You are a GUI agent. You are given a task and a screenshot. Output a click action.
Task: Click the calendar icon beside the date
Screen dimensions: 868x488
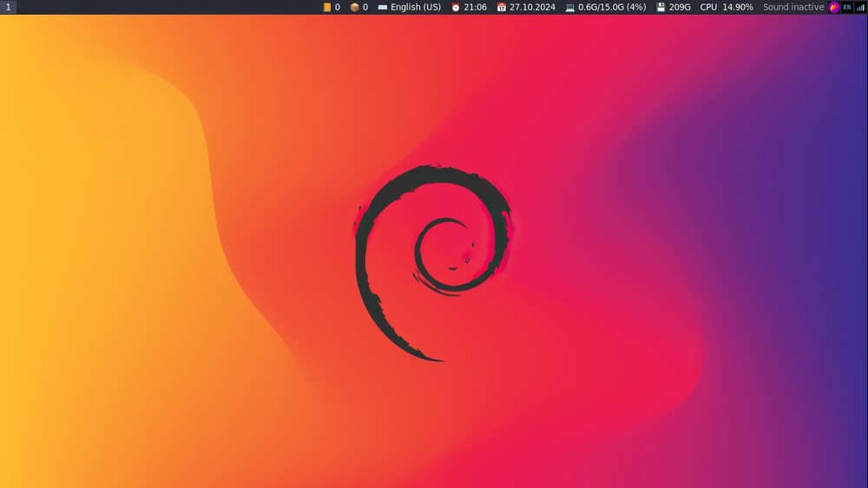tap(502, 7)
